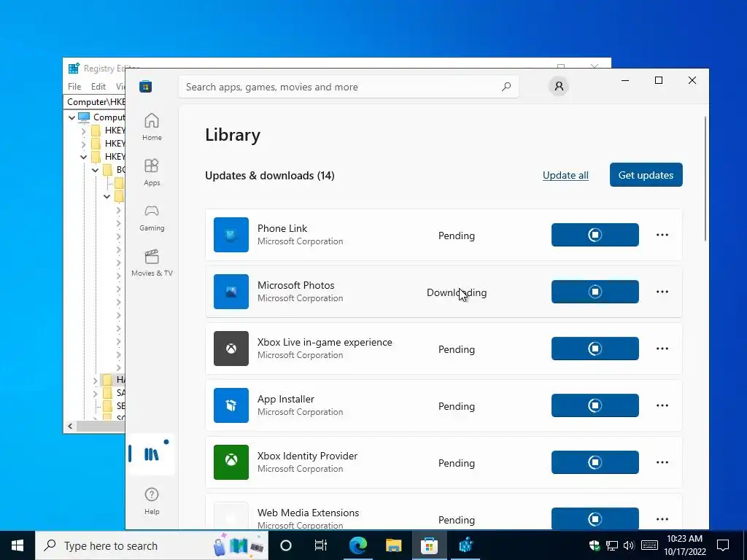The image size is (747, 560).
Task: Open network status tray icon
Action: tap(612, 545)
